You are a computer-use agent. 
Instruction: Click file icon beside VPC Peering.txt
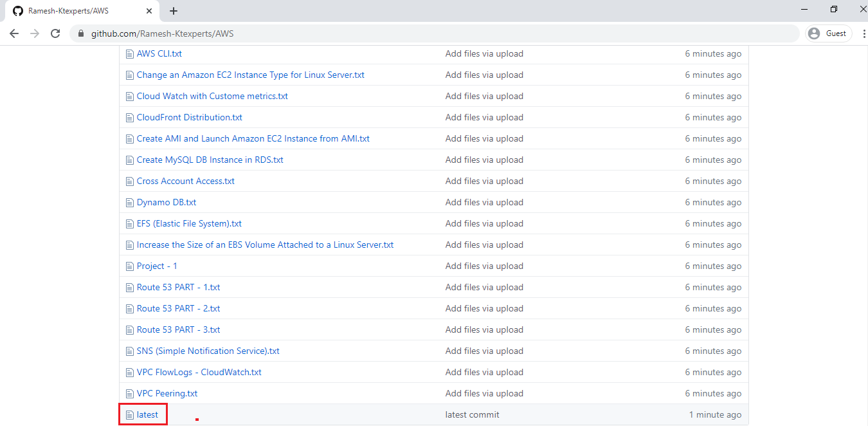pos(130,394)
